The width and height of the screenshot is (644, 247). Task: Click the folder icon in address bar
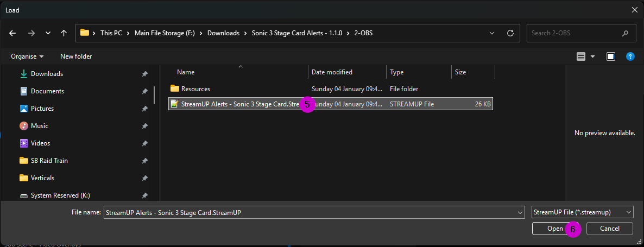(x=85, y=33)
